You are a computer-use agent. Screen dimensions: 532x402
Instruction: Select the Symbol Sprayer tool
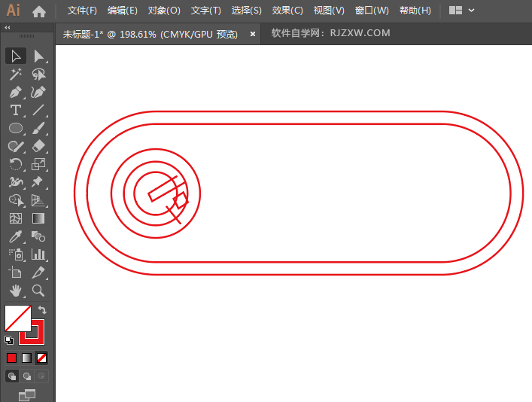pos(16,254)
